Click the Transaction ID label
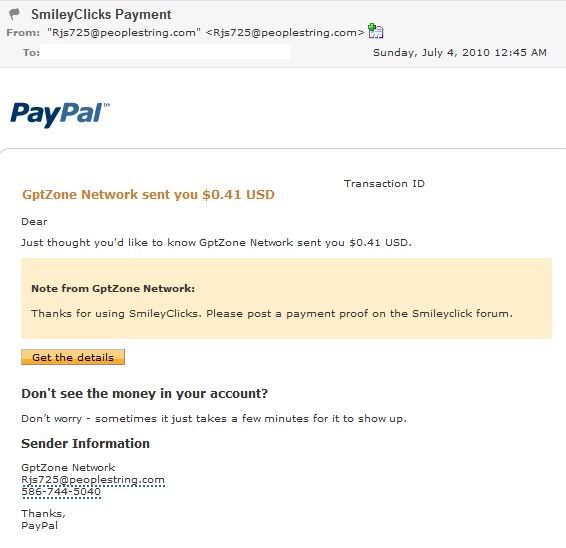 pyautogui.click(x=384, y=183)
